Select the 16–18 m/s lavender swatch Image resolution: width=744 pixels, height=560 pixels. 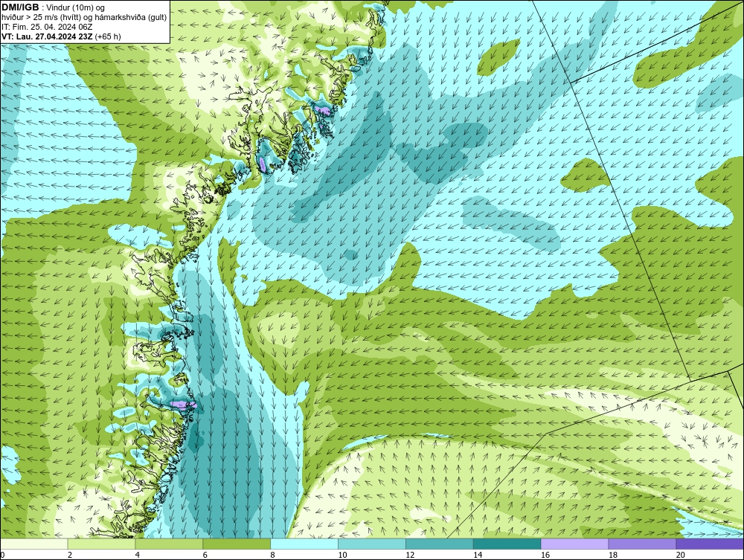click(x=574, y=544)
